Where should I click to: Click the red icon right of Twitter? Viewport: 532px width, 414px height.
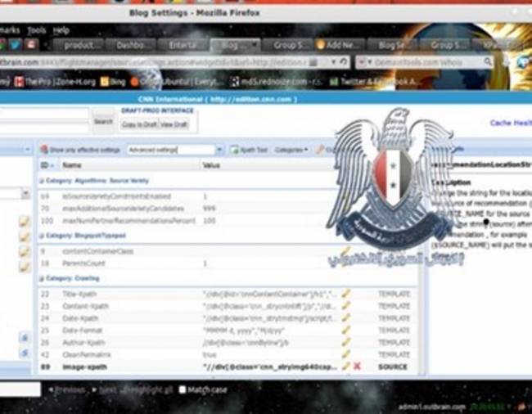31,44
